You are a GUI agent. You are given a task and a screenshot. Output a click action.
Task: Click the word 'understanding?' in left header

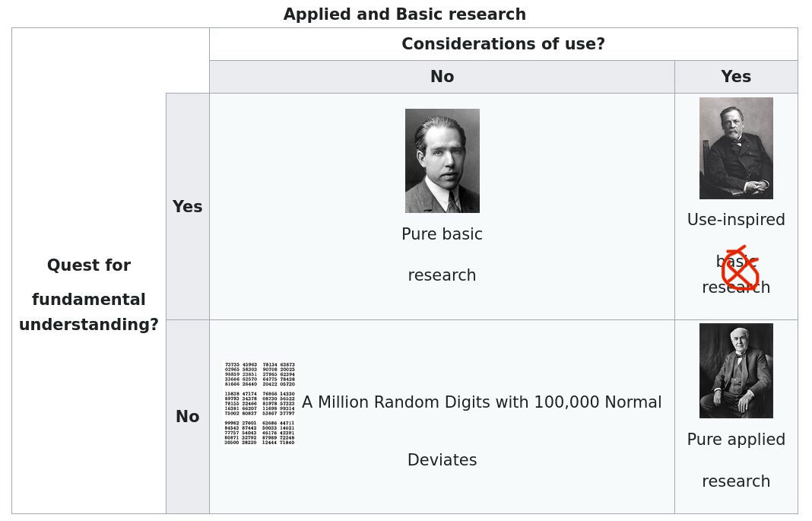89,325
